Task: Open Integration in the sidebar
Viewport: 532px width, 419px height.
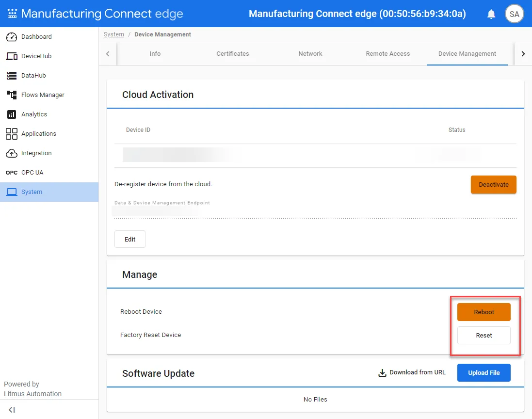Action: [x=49, y=153]
